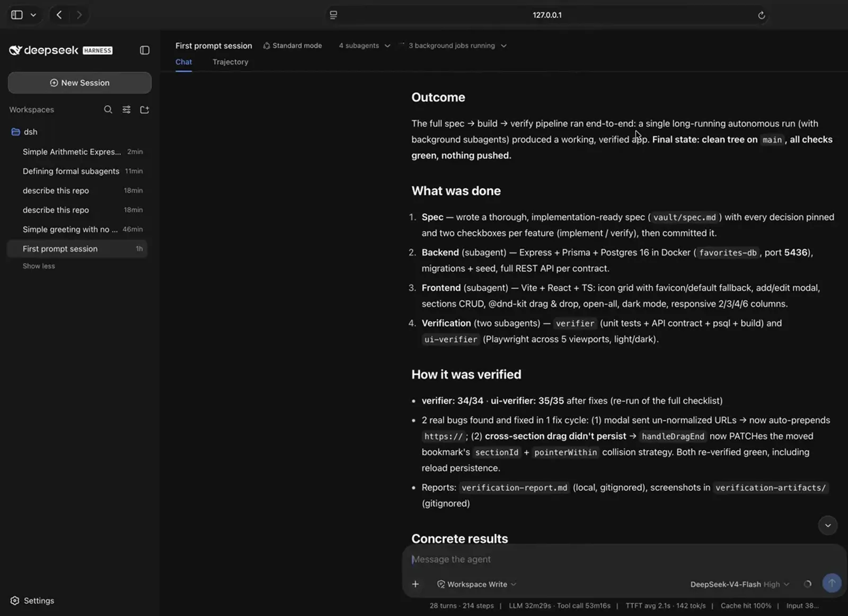Click the First prompt session title

pyautogui.click(x=214, y=46)
